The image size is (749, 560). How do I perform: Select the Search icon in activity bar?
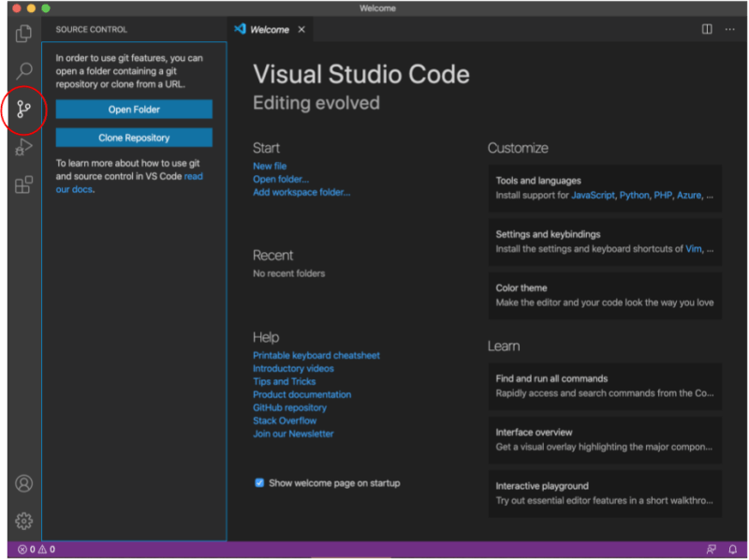coord(22,70)
